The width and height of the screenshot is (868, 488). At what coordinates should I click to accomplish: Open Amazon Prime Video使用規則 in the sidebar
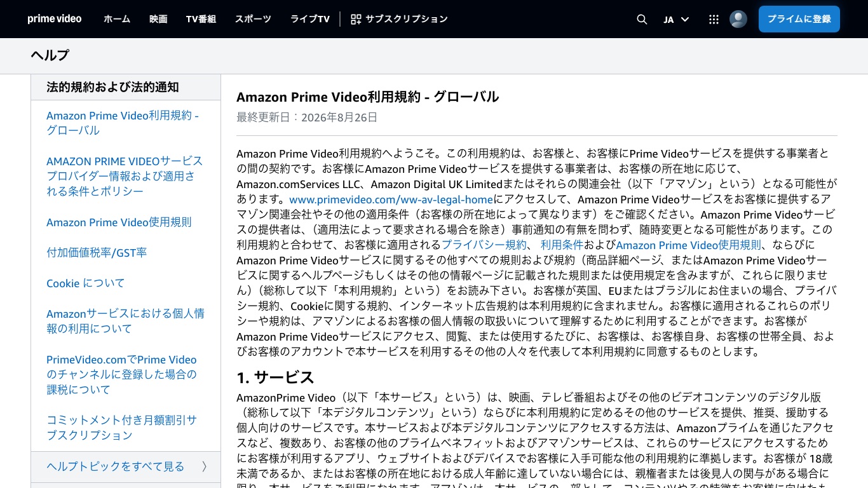pos(119,222)
